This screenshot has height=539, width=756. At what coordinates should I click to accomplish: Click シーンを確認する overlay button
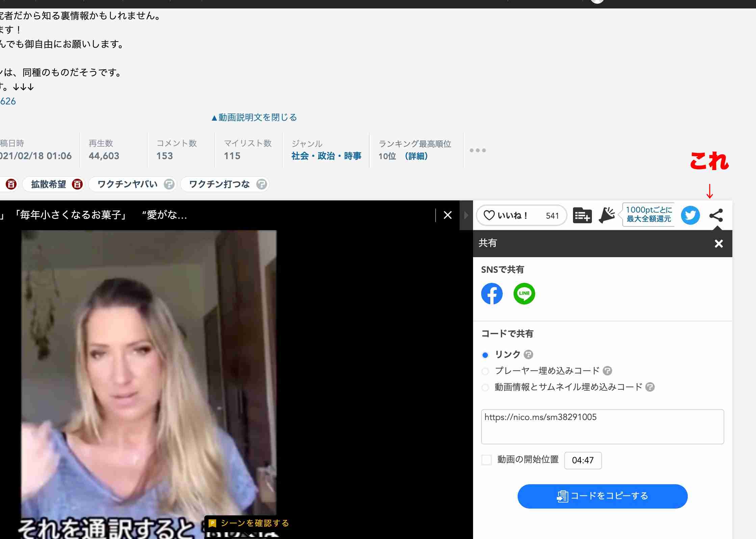[249, 523]
